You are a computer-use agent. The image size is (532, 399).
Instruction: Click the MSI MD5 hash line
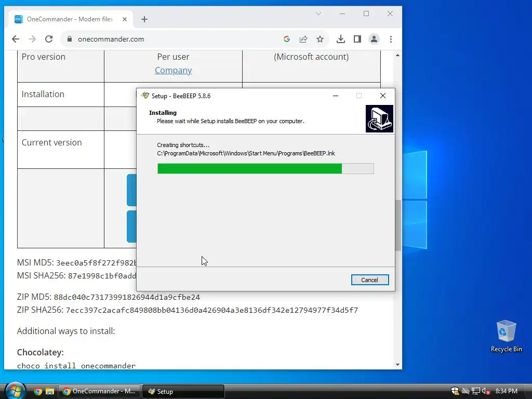pos(77,262)
